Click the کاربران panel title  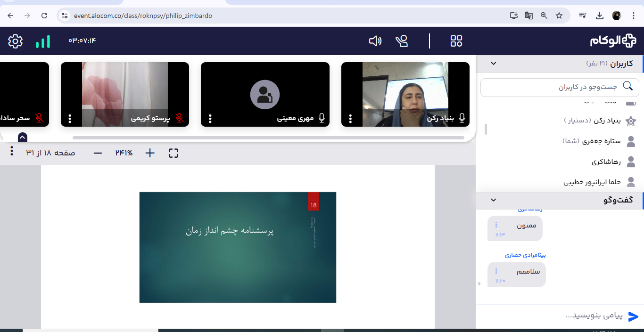point(622,64)
